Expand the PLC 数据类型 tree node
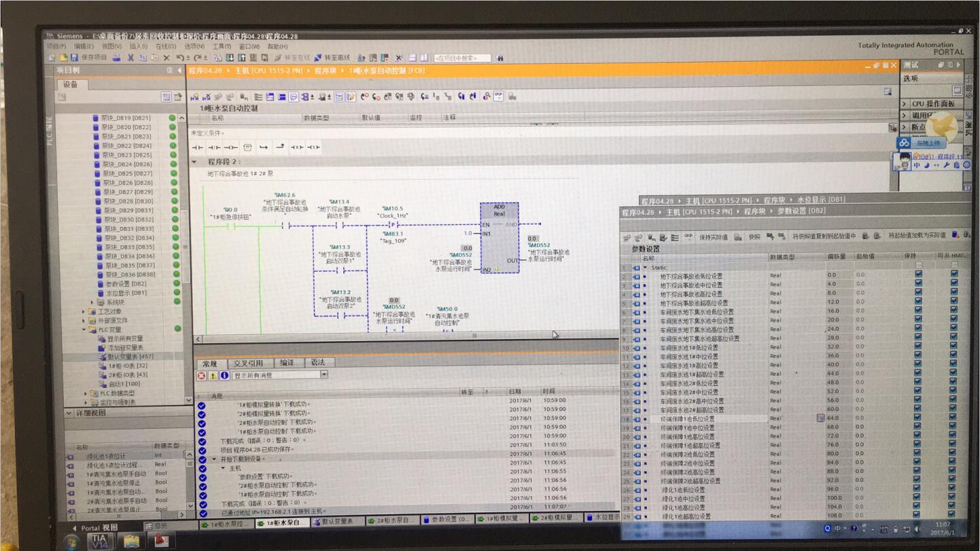This screenshot has width=980, height=551. [86, 393]
